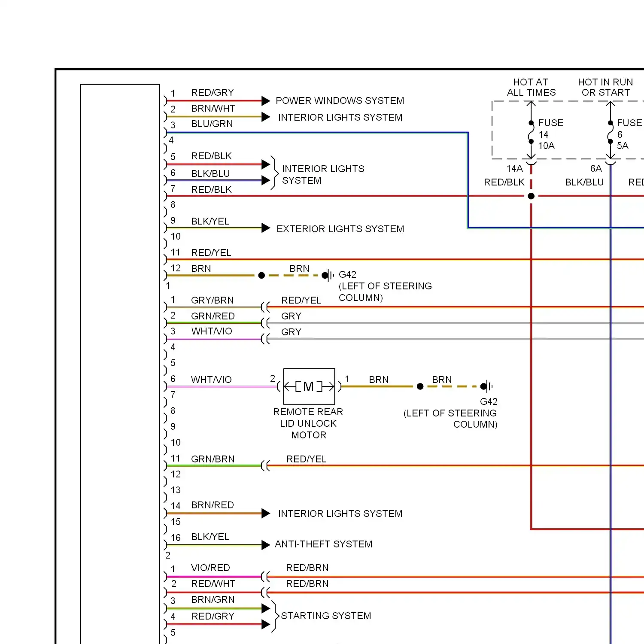644x644 pixels.
Task: Click the arrowhead before POWER WINDOWS SYSTEM
Action: [266, 101]
